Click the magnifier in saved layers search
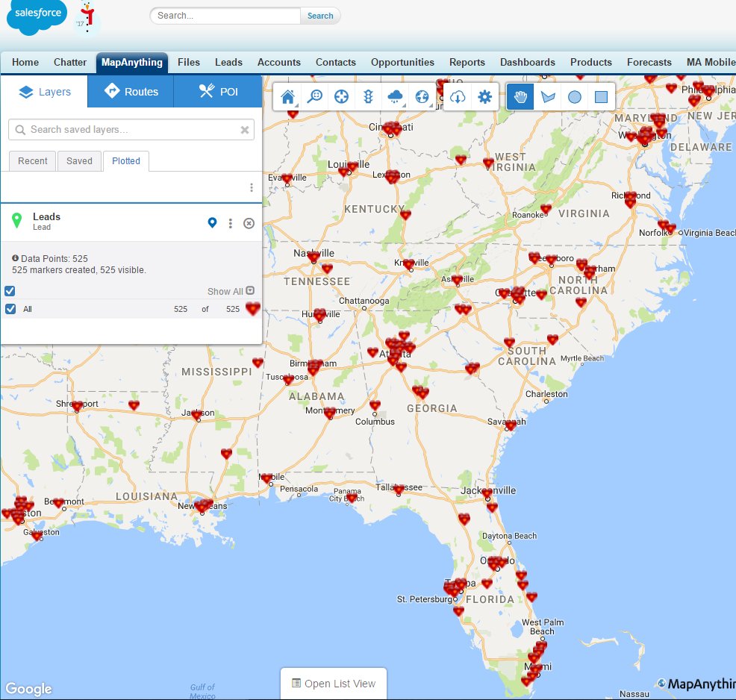736x700 pixels. coord(20,130)
